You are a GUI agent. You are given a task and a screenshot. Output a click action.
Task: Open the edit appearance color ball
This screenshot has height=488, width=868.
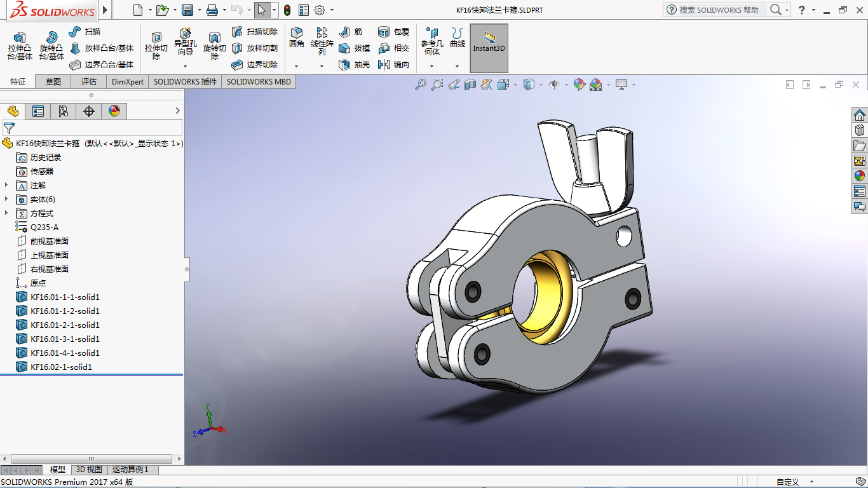[579, 85]
